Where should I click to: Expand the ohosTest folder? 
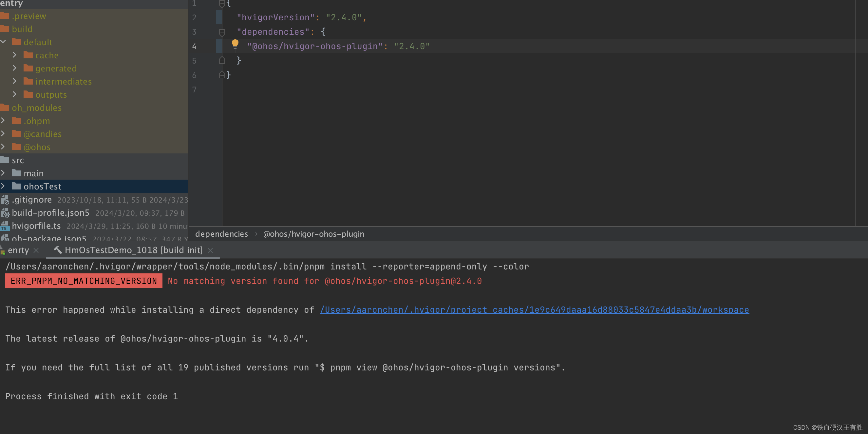(3, 186)
